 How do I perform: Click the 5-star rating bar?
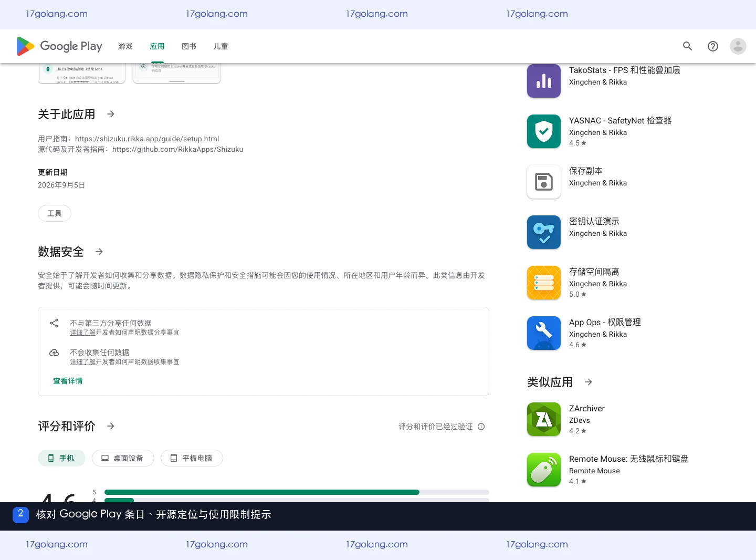pos(297,492)
